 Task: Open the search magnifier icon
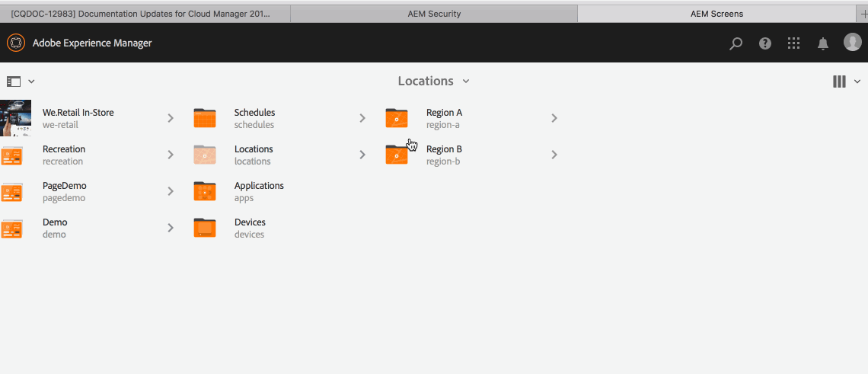tap(736, 43)
